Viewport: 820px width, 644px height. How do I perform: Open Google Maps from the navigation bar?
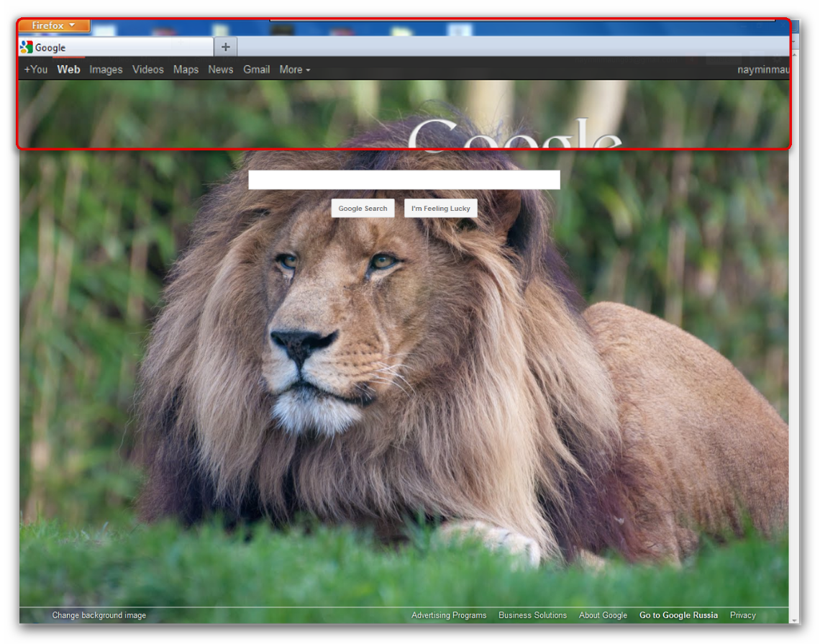tap(186, 69)
